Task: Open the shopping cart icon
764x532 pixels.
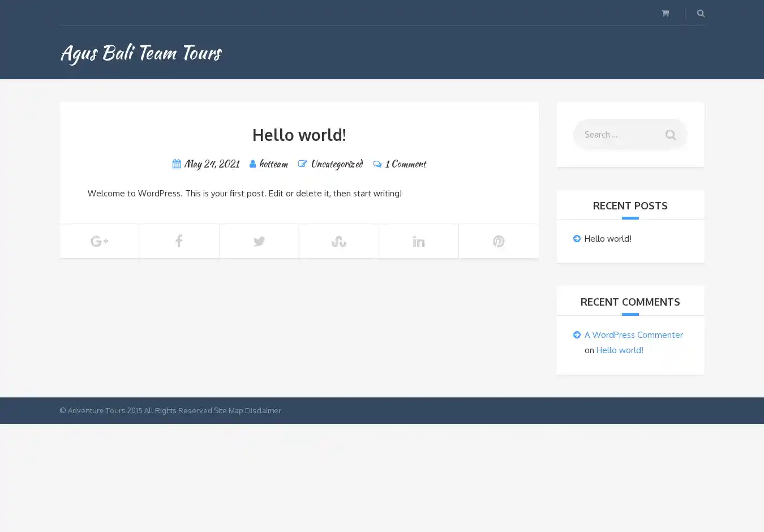Action: [x=665, y=13]
